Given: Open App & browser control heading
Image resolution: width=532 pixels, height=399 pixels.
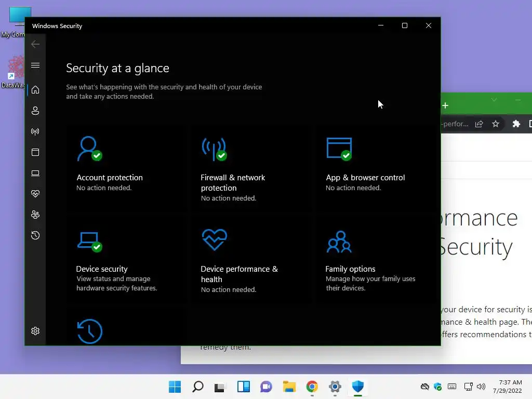Looking at the screenshot, I should click(365, 178).
